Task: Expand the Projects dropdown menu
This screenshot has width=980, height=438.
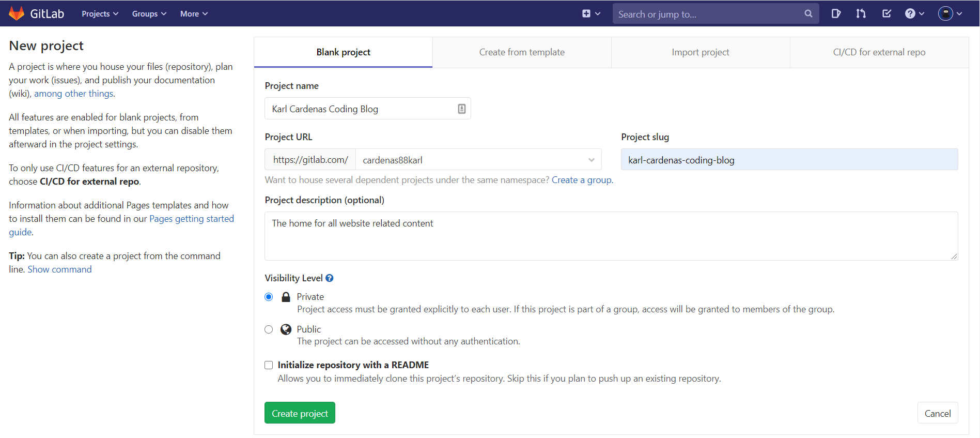Action: click(100, 14)
